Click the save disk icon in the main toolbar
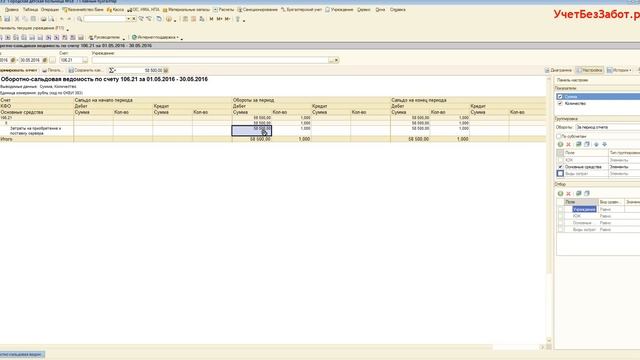The width and height of the screenshot is (640, 360). coord(7,19)
